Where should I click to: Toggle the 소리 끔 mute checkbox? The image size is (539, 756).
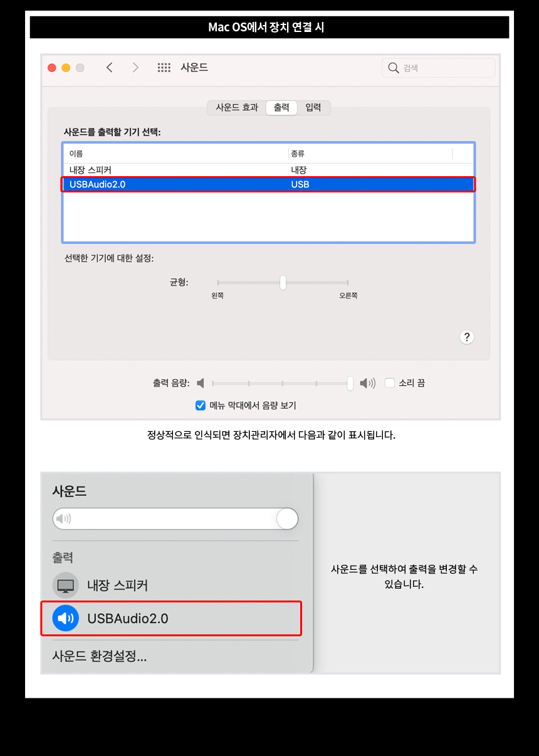[x=389, y=383]
